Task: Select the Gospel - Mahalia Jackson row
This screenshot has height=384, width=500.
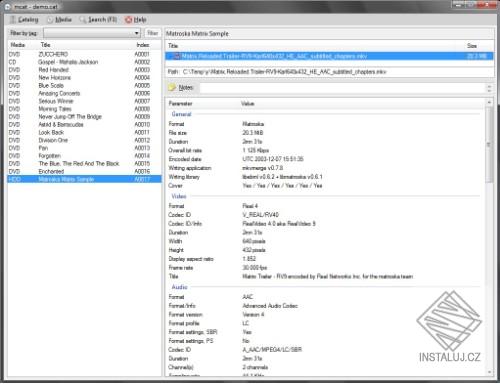Action: 84,62
